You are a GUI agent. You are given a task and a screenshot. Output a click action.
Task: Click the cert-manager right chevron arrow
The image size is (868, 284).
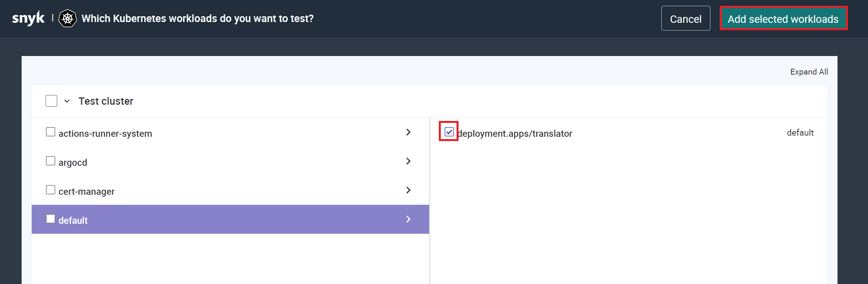408,190
